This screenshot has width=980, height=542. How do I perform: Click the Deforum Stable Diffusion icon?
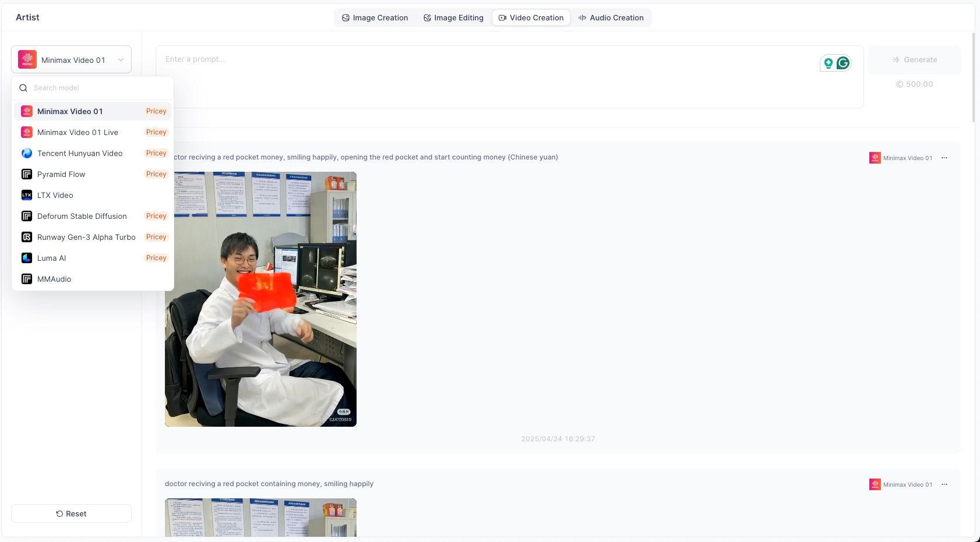[27, 216]
